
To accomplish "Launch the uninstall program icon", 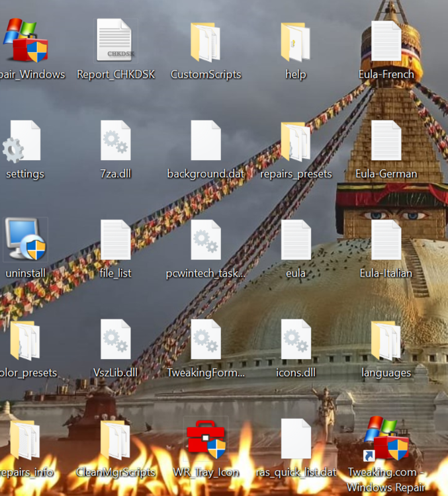I will [26, 239].
